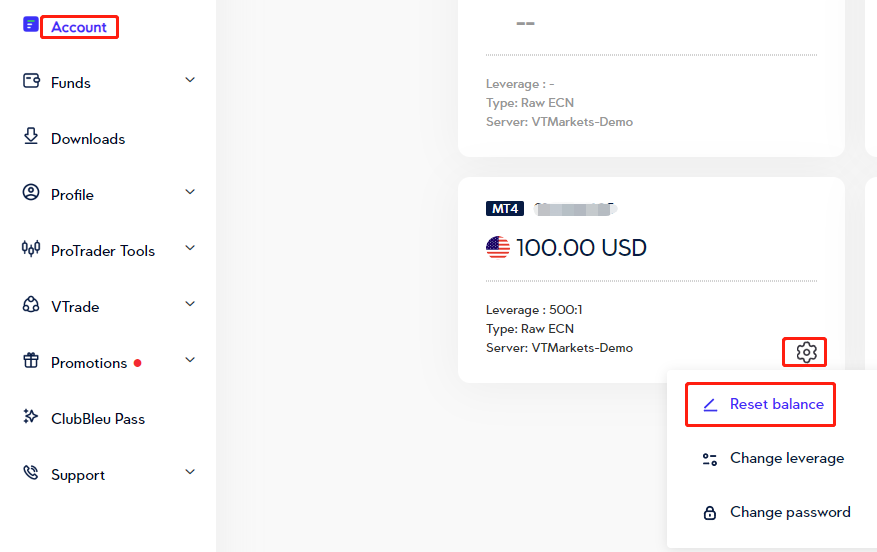Click the Promotions gift icon

click(31, 361)
